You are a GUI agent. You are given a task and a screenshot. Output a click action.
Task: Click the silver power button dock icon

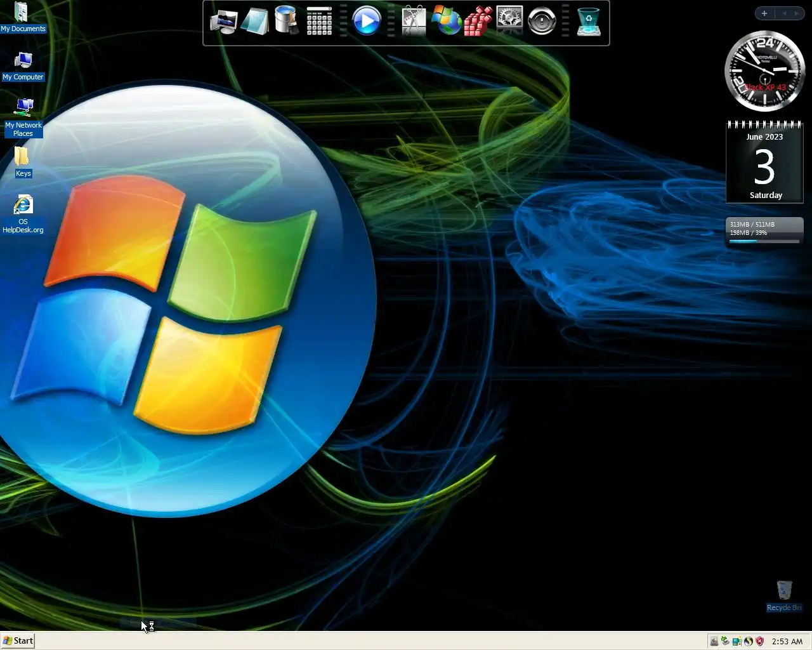[542, 21]
